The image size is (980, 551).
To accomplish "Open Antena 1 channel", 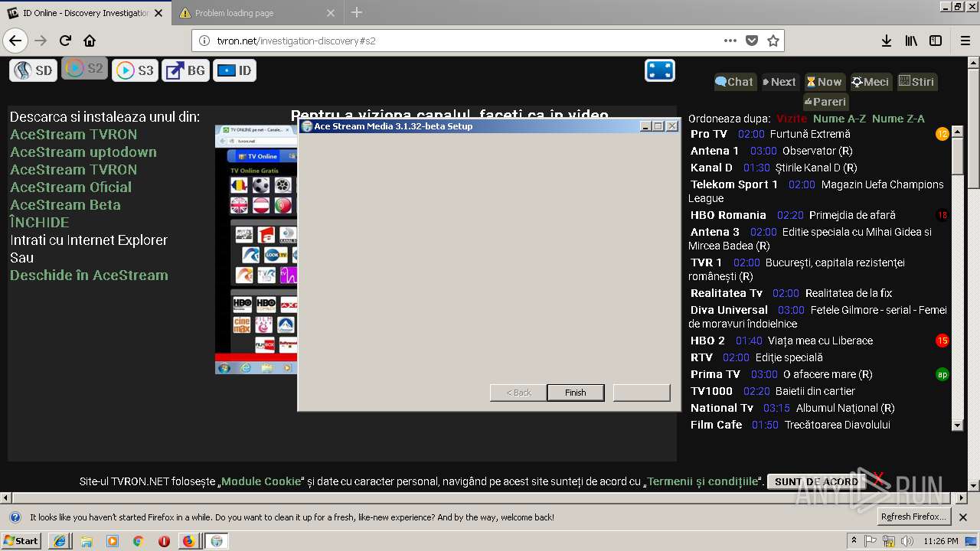I will coord(715,151).
